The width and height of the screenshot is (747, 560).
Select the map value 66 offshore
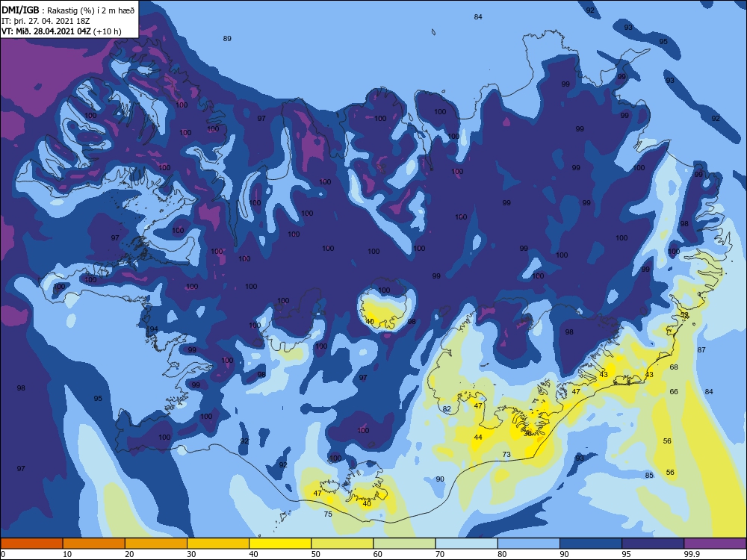(674, 391)
